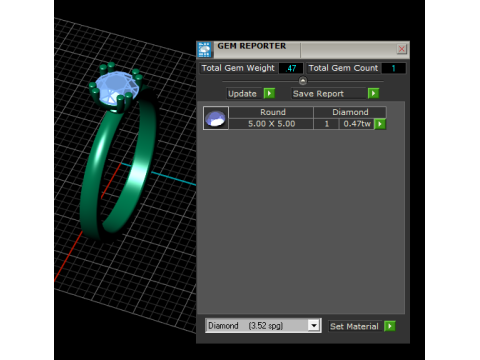Viewport: 480px width, 360px height.
Task: Click the green arrow beside 0.47tw
Action: tap(380, 124)
